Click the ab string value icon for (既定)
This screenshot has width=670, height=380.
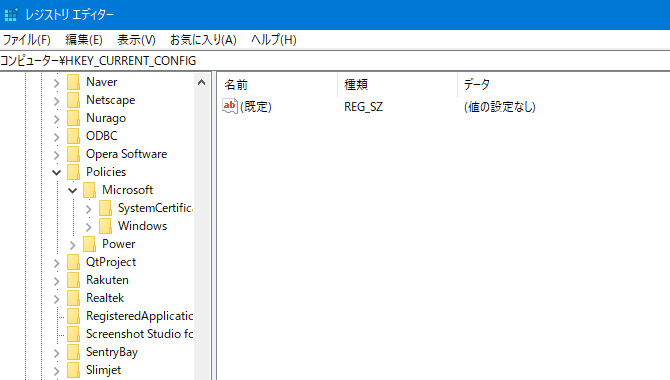tap(229, 106)
